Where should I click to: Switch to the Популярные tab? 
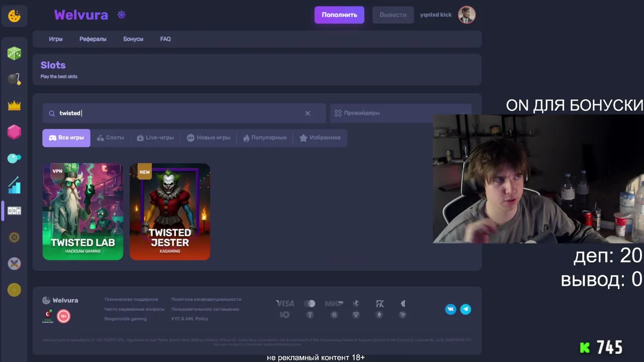click(x=265, y=138)
